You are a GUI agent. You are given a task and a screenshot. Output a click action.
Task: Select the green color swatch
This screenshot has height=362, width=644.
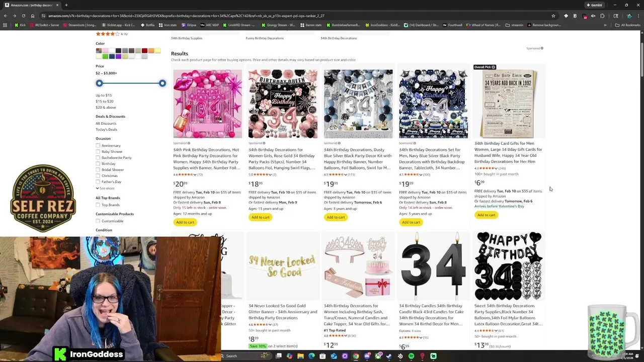tap(105, 56)
